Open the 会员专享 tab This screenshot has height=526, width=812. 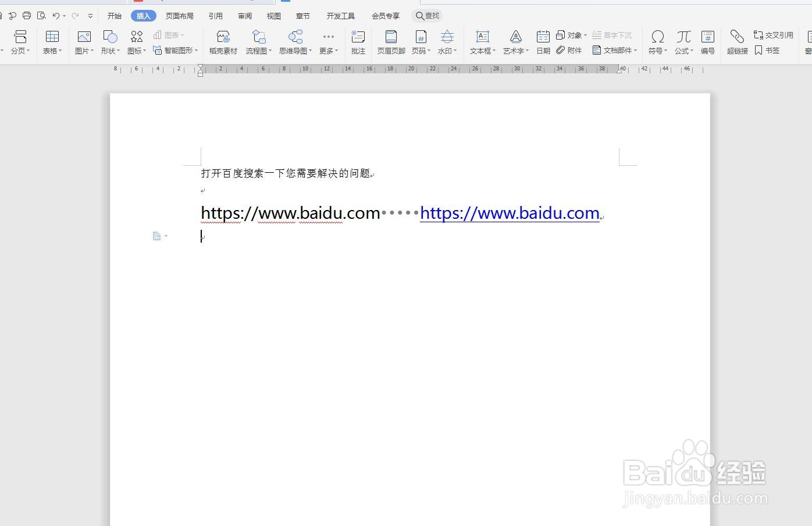coord(386,16)
